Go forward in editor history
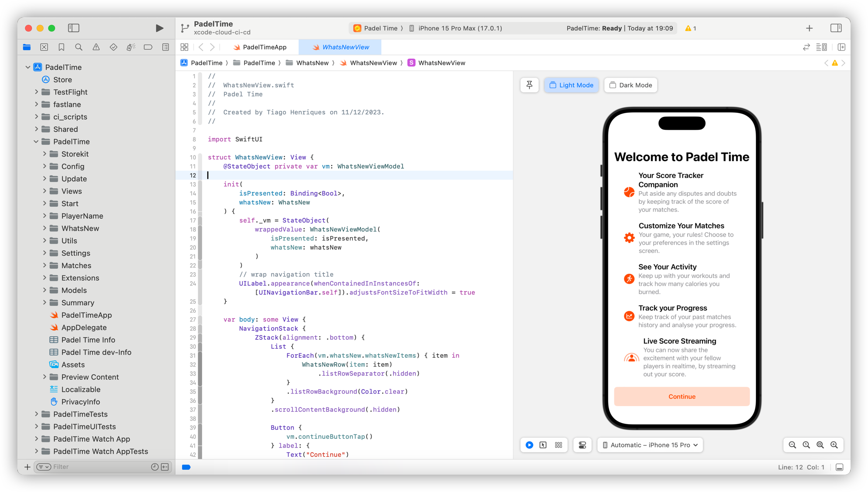The width and height of the screenshot is (868, 492). tap(212, 47)
